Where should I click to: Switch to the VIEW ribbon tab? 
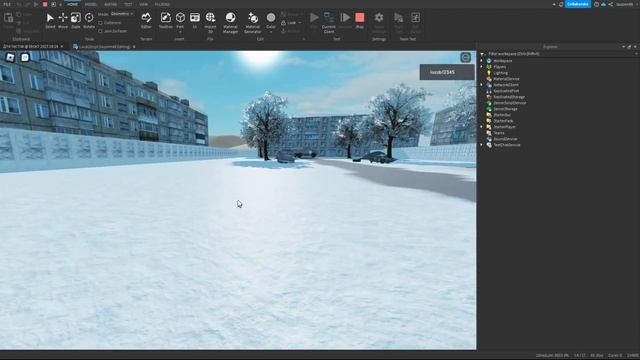coord(143,4)
